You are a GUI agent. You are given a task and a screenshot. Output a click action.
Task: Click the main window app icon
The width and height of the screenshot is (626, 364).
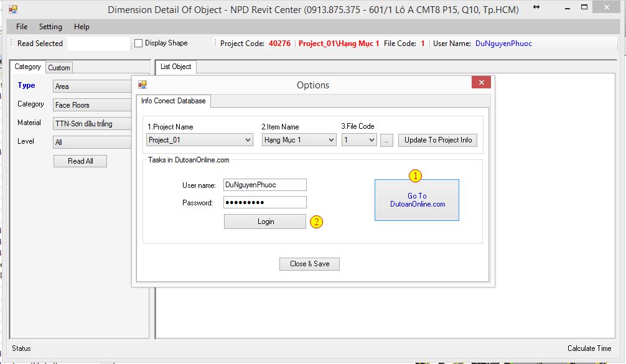pos(13,9)
